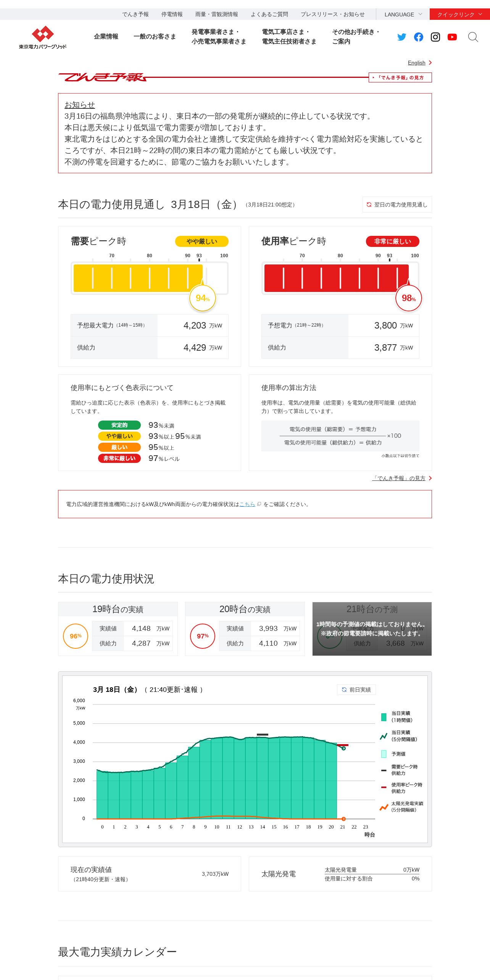Click the 当日実績(1時間値) legend icon
This screenshot has width=490, height=980.
click(384, 717)
